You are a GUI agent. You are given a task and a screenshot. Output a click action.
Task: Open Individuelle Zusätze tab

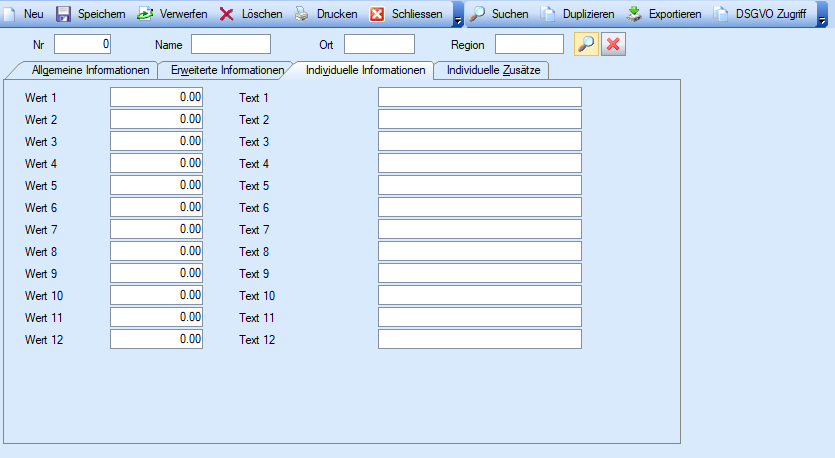tap(493, 70)
